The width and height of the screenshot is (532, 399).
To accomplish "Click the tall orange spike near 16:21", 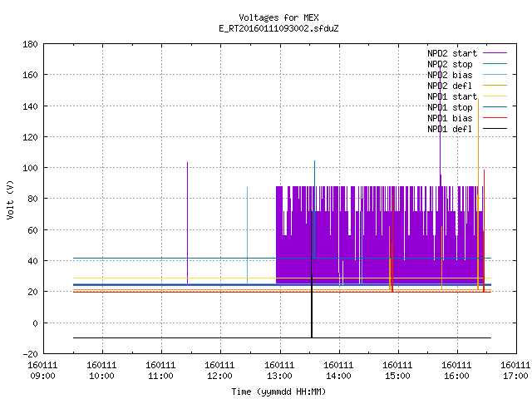I will [x=478, y=194].
